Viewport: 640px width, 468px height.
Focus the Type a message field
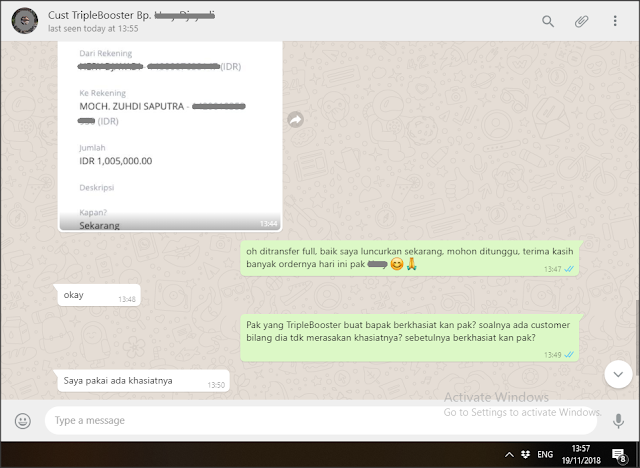tap(320, 420)
